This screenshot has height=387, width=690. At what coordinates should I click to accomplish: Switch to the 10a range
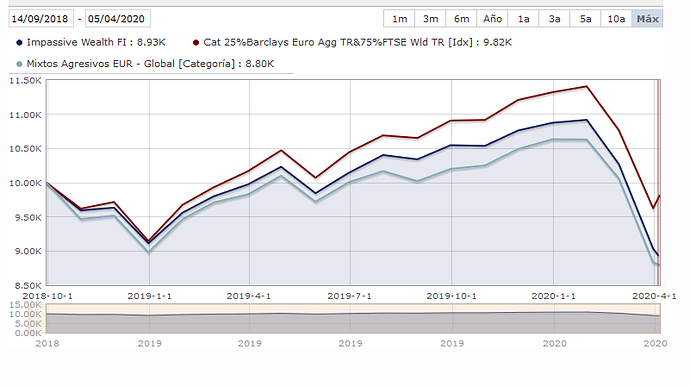(616, 19)
